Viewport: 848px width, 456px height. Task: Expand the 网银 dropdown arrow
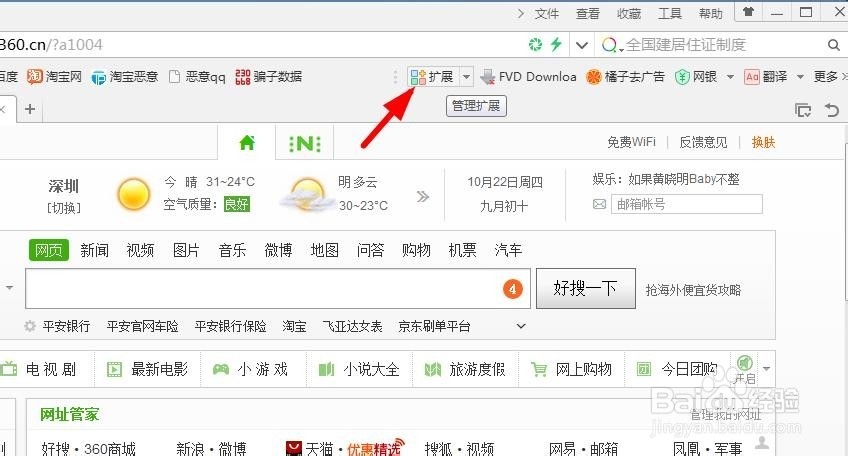[730, 77]
